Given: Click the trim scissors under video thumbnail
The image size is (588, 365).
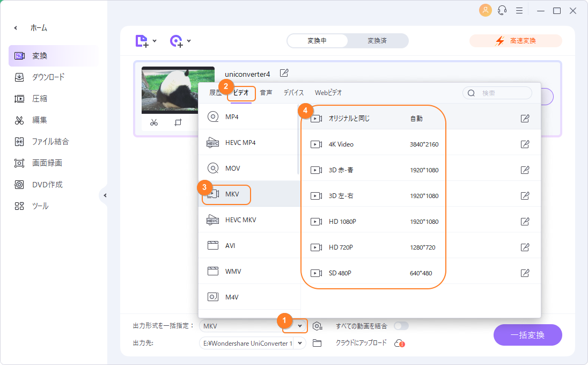Looking at the screenshot, I should pos(154,123).
